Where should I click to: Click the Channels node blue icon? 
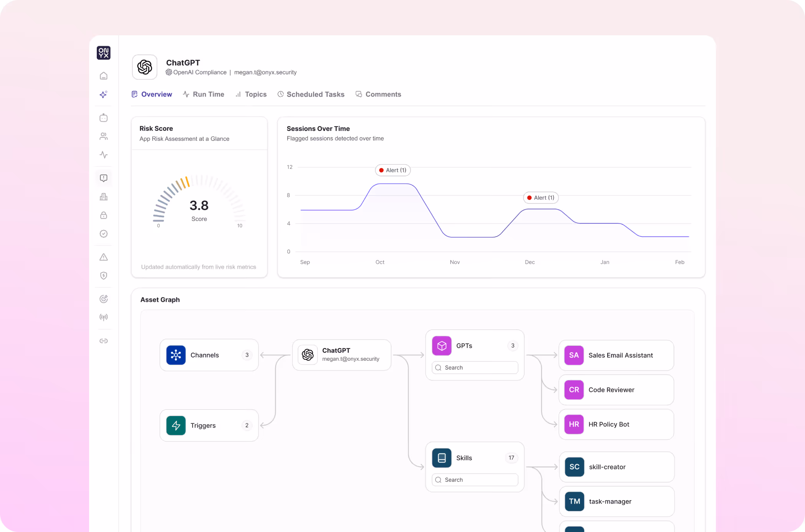point(176,355)
